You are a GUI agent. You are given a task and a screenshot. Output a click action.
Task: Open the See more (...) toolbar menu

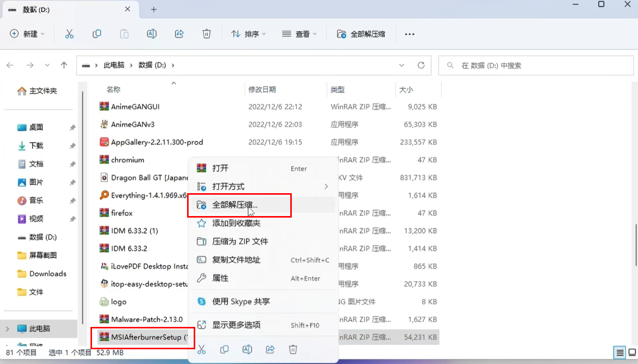pyautogui.click(x=409, y=34)
